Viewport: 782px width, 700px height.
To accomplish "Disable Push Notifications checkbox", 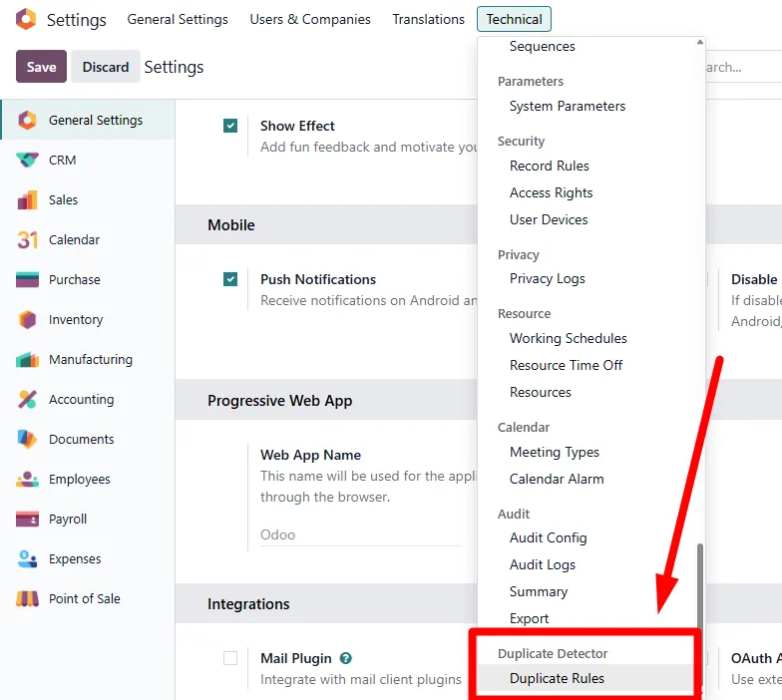I will point(230,279).
